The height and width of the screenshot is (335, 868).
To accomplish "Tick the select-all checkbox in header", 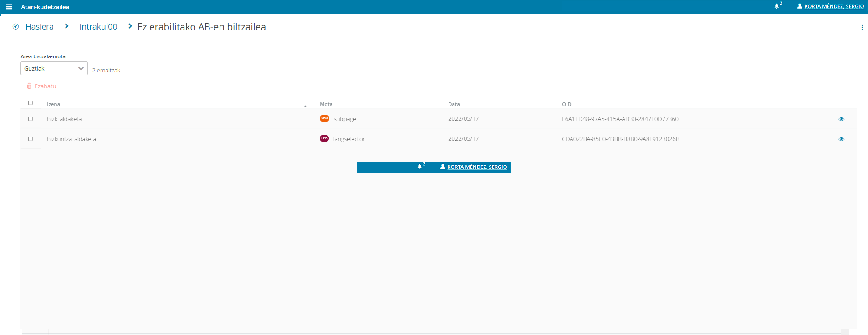I will coord(31,103).
